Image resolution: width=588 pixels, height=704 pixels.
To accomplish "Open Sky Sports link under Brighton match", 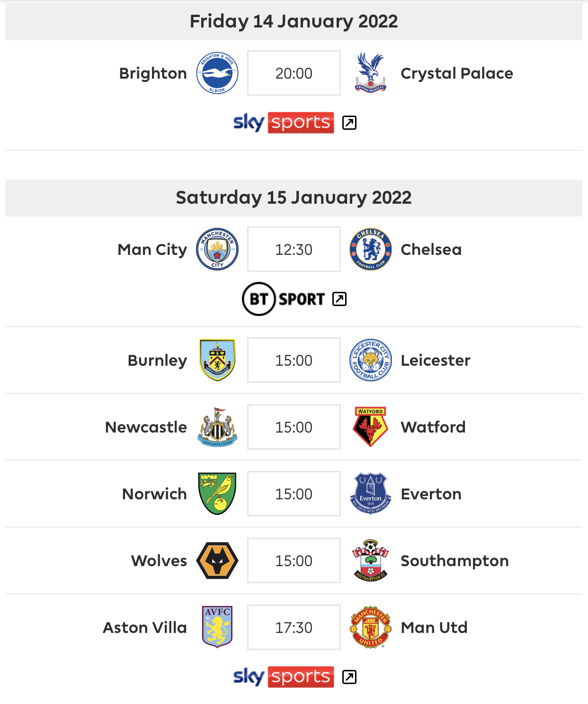I will 284,123.
